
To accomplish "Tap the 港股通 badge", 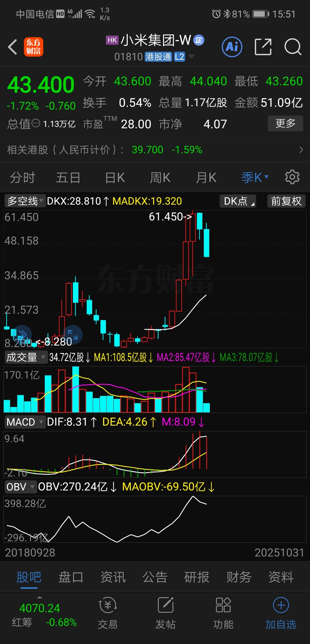I will [158, 57].
